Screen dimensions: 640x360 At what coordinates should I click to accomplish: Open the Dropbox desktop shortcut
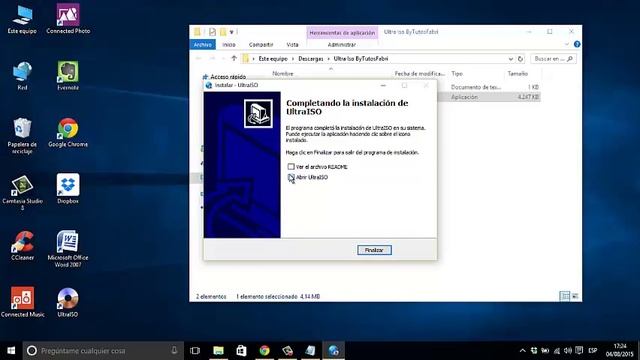(x=68, y=189)
